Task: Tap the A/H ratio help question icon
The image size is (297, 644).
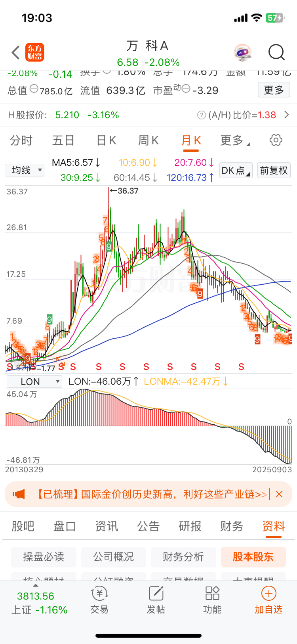Action: (x=202, y=115)
